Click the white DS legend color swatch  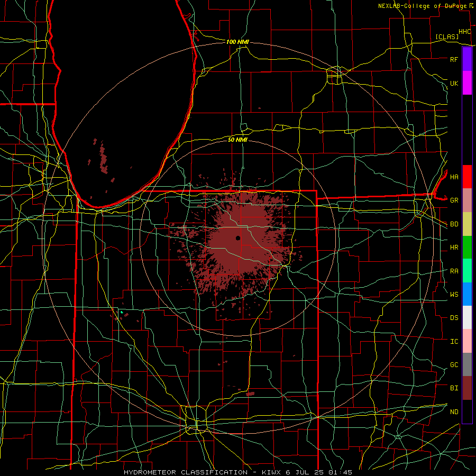click(467, 317)
